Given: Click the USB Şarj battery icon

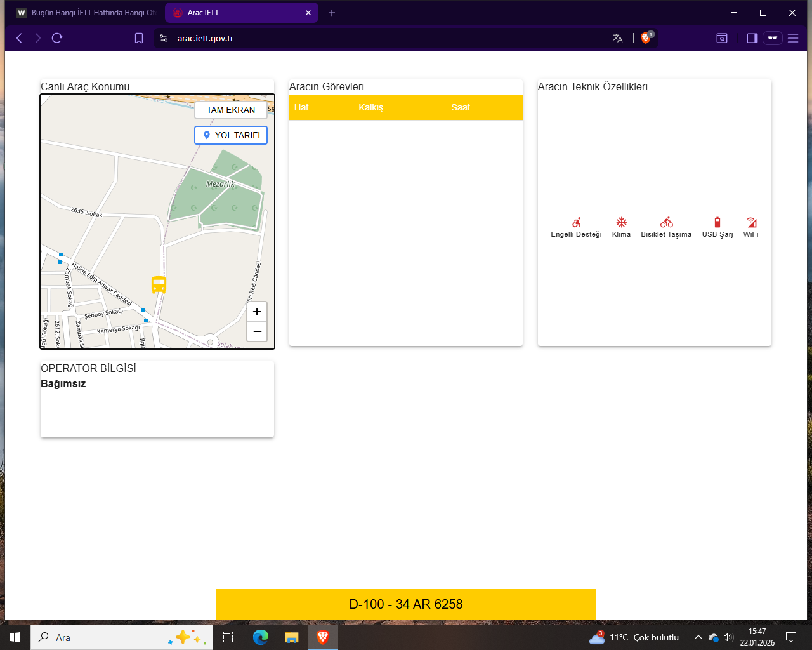Looking at the screenshot, I should [717, 222].
